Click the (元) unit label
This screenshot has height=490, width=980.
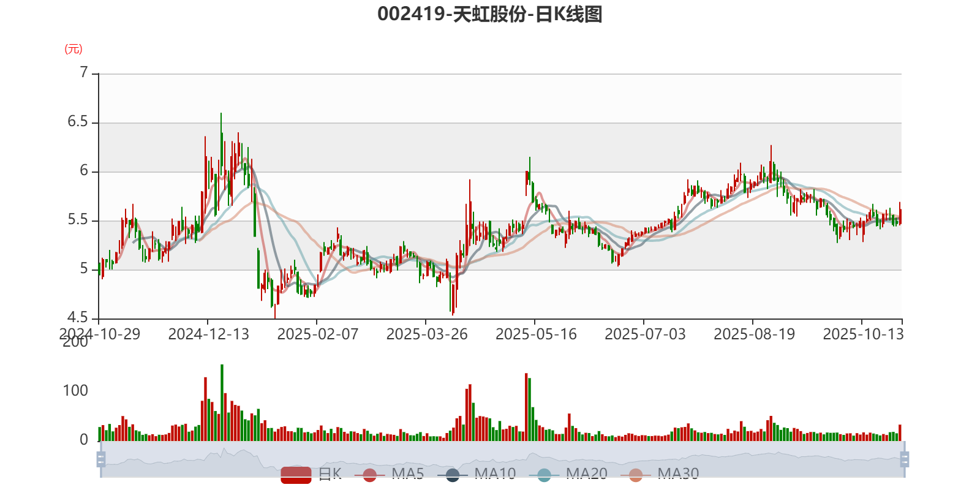pyautogui.click(x=73, y=49)
